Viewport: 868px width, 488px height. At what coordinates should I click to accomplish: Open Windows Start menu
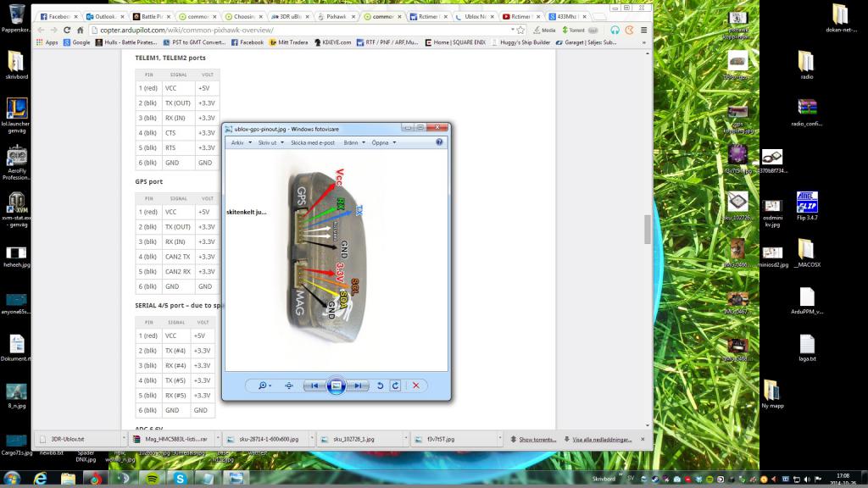(x=12, y=478)
